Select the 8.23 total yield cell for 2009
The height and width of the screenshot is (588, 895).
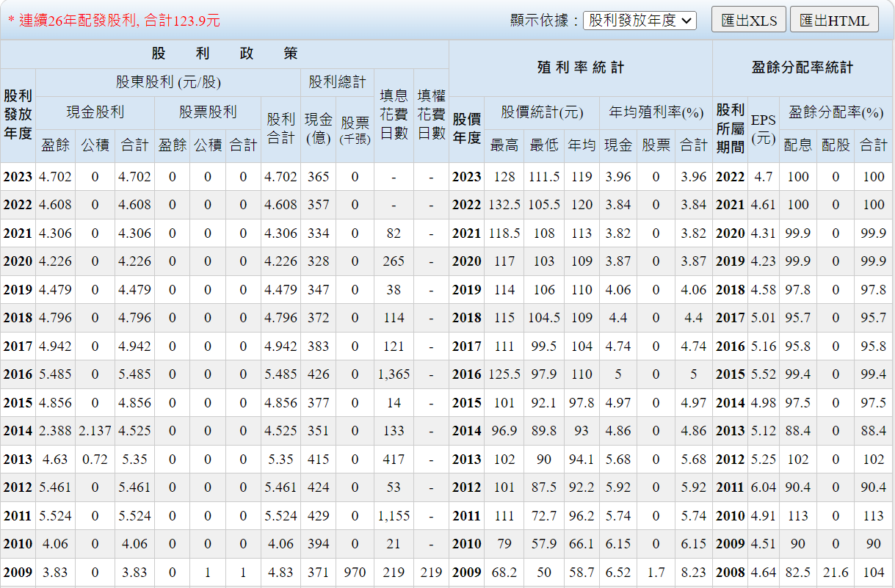pyautogui.click(x=693, y=573)
